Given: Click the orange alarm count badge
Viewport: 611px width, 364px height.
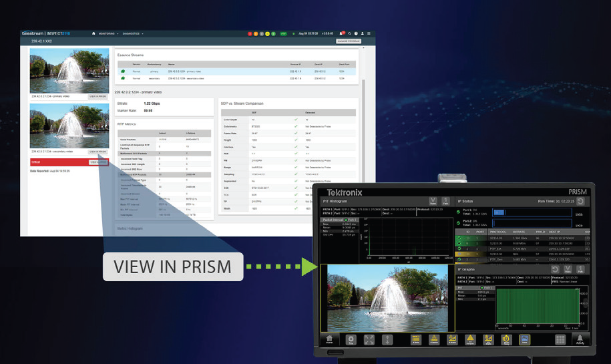Looking at the screenshot, I should coord(256,34).
